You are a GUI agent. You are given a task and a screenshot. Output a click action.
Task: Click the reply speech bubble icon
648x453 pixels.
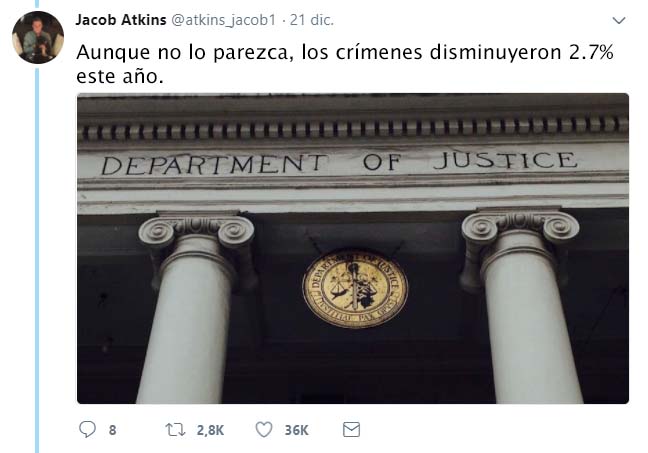point(87,429)
